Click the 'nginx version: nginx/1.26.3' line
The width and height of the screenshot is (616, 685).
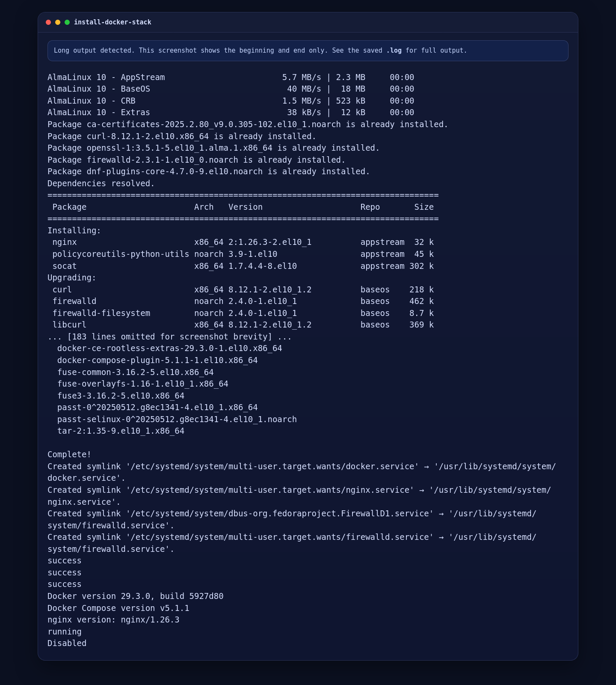pos(113,620)
